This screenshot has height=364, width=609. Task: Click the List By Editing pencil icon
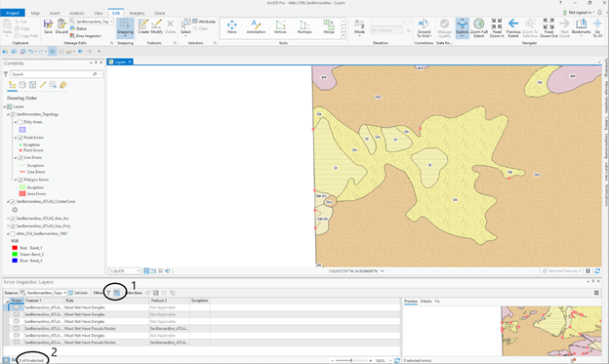[x=43, y=85]
